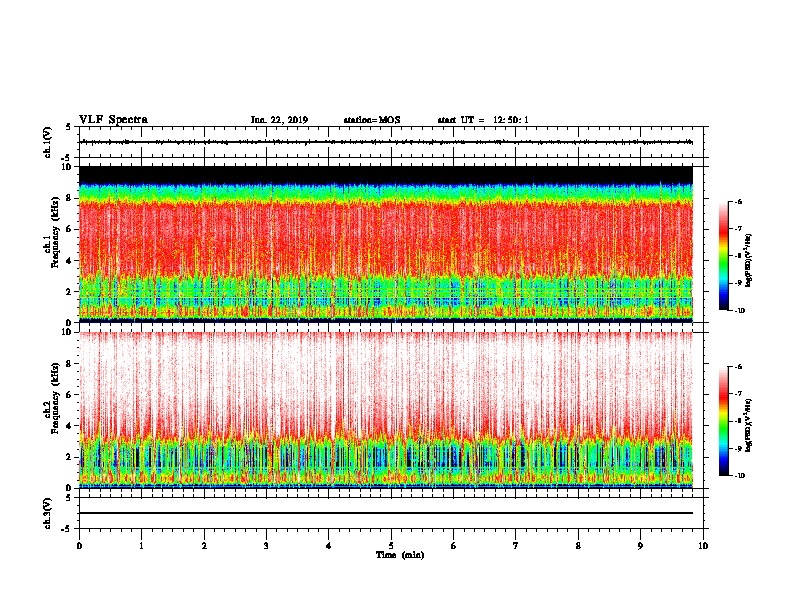Click the date text "Jan. 22, 2019"
Image resolution: width=792 pixels, height=612 pixels.
[279, 120]
